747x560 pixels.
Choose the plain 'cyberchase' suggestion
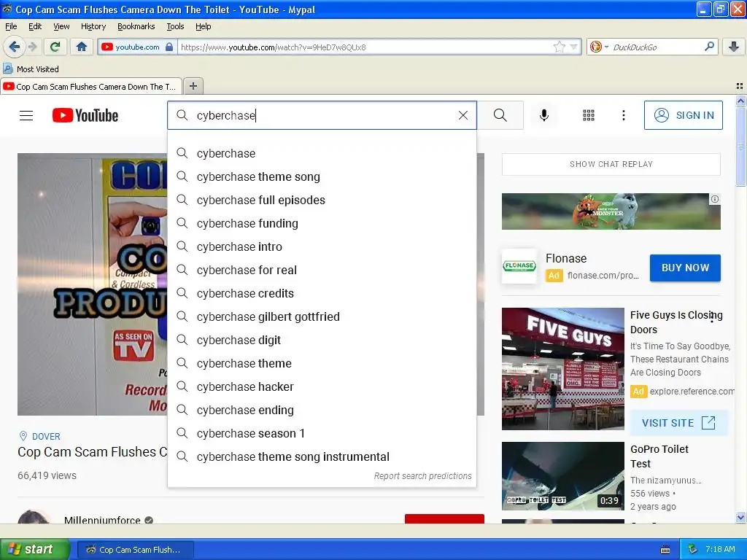(322, 153)
